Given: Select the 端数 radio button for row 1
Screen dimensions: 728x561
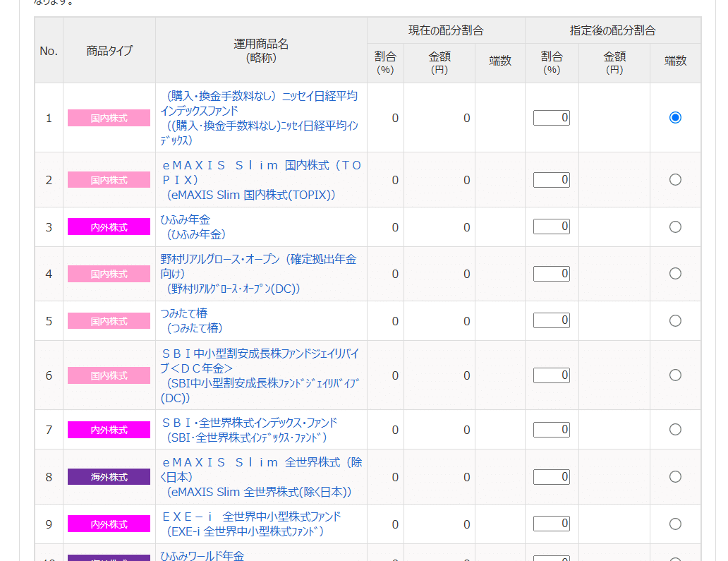Looking at the screenshot, I should tap(675, 118).
